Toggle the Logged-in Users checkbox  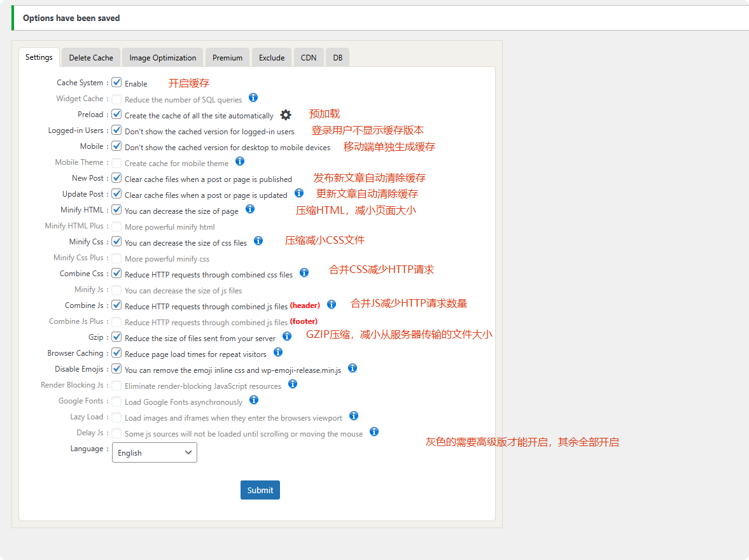coord(116,130)
